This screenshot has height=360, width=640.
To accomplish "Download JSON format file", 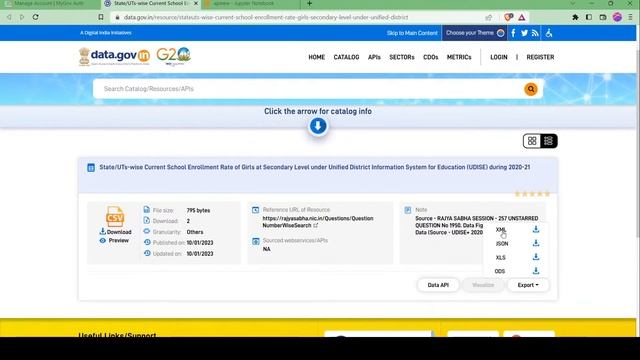I will pos(536,243).
